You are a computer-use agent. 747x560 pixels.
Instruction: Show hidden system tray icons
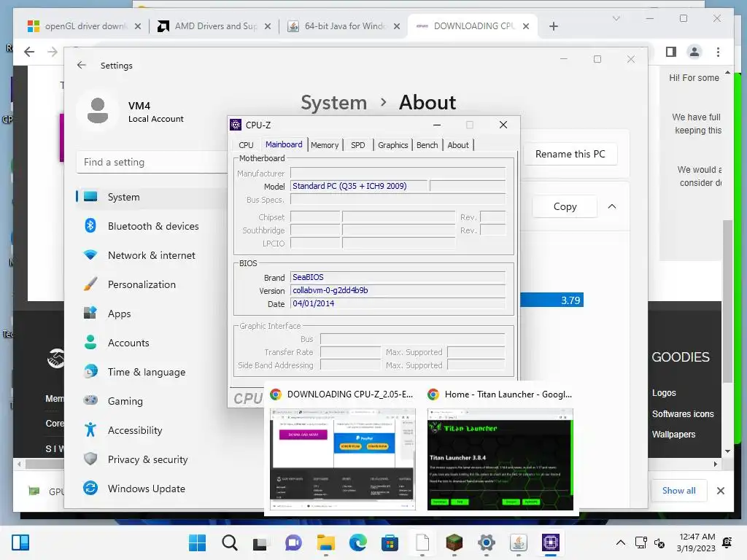pyautogui.click(x=620, y=542)
